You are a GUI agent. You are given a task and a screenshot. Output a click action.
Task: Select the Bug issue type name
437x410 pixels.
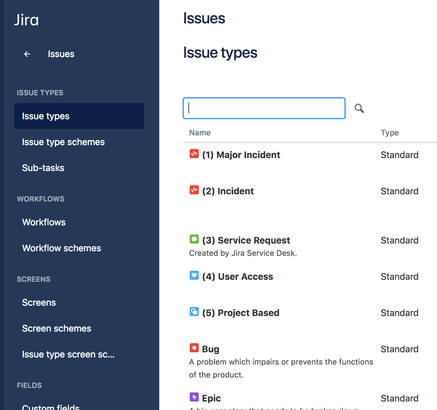[x=211, y=349]
